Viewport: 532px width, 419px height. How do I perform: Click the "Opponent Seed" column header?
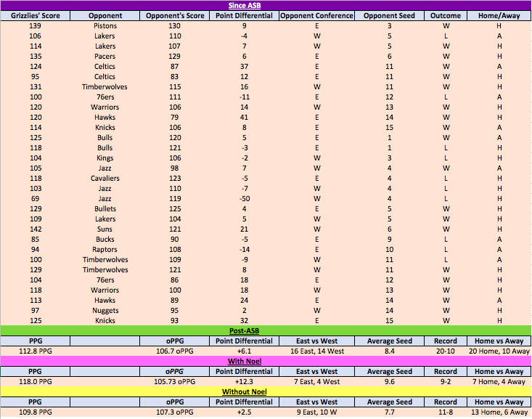389,16
